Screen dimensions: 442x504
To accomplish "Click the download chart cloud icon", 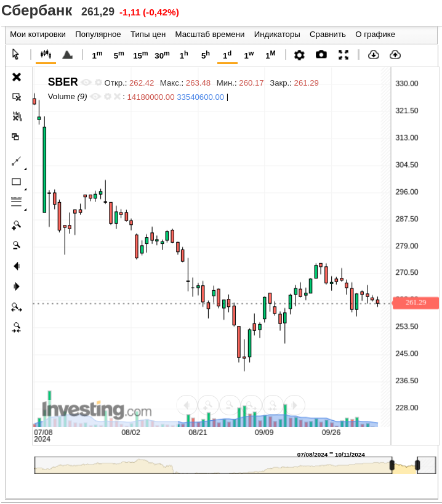I will coord(373,55).
